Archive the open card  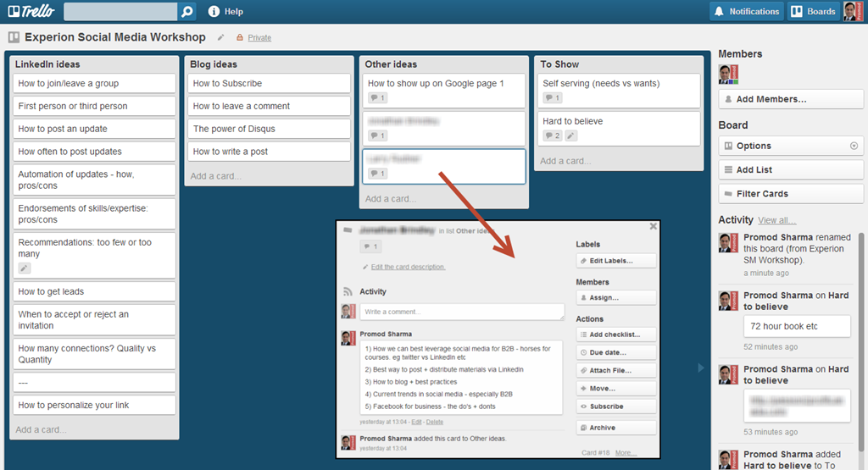[616, 428]
